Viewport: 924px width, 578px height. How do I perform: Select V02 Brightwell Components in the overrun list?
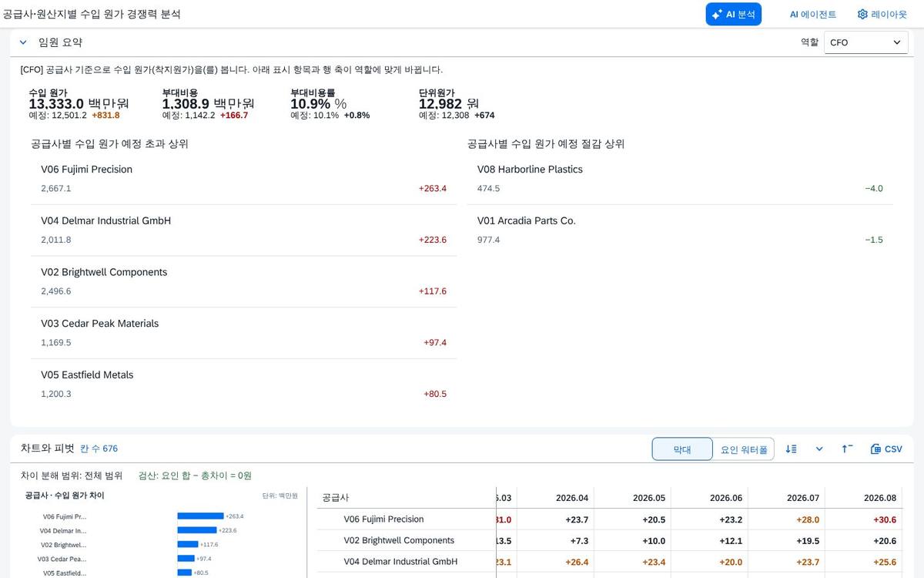pyautogui.click(x=243, y=282)
